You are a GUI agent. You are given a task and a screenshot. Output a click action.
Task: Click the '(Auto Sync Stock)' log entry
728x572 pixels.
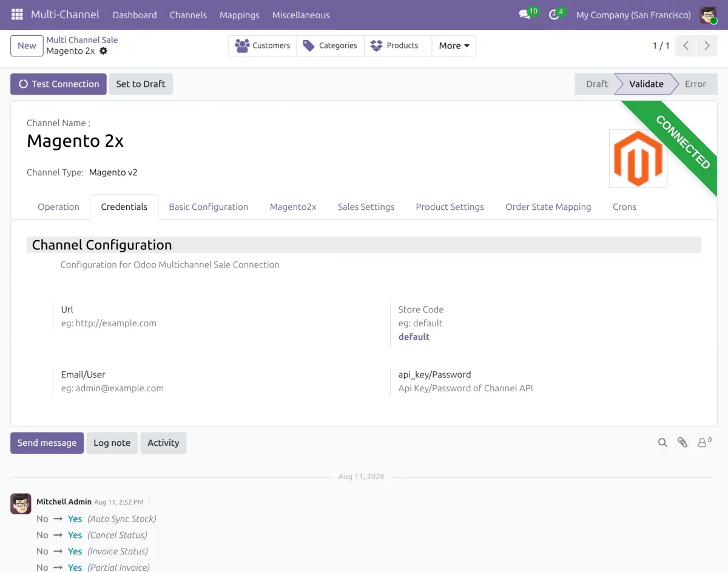pyautogui.click(x=122, y=519)
